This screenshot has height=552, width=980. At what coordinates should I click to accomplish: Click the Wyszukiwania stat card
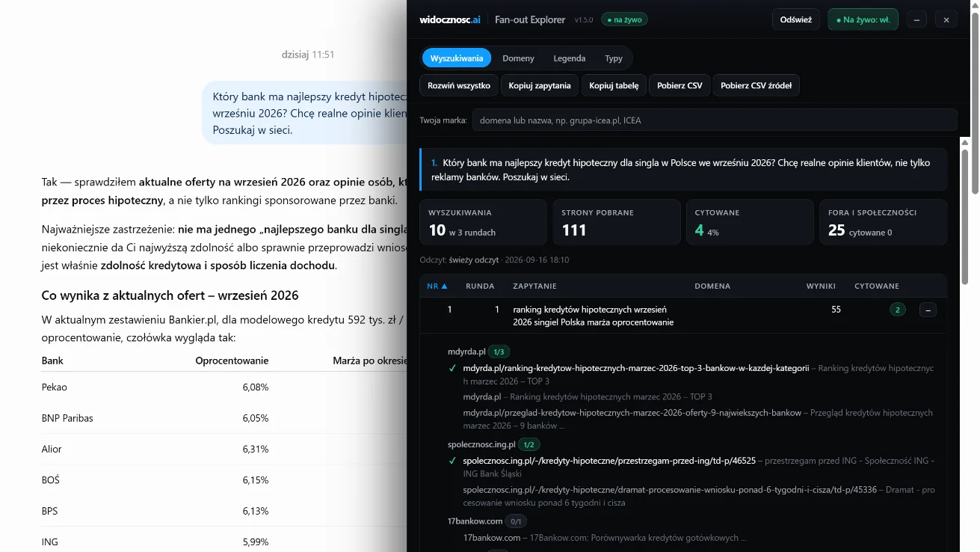point(483,222)
